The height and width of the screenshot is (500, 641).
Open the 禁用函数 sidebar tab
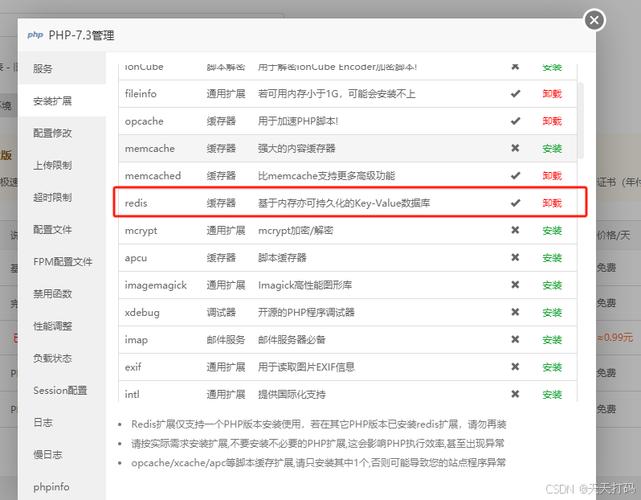[62, 294]
